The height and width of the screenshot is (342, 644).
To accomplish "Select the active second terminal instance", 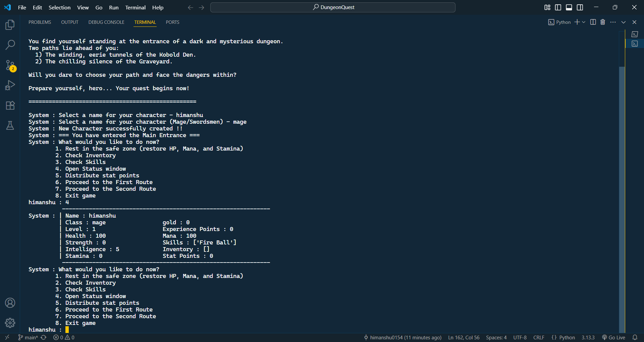I will pos(635,44).
